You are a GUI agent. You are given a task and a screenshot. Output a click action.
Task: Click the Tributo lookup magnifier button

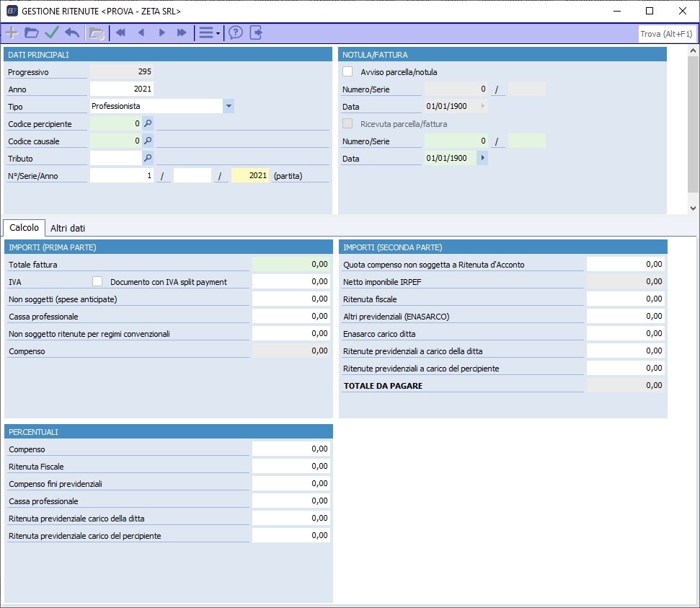tap(148, 158)
